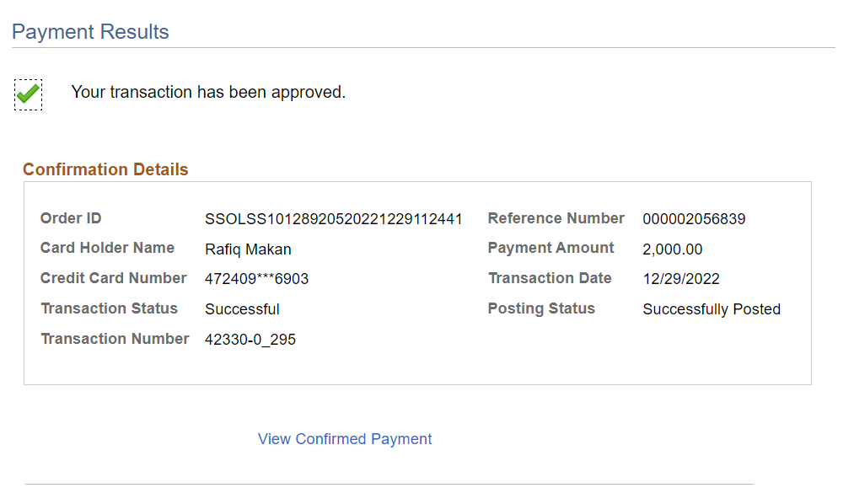Click the green approval checkmark icon
This screenshot has height=504, width=854.
pos(28,94)
